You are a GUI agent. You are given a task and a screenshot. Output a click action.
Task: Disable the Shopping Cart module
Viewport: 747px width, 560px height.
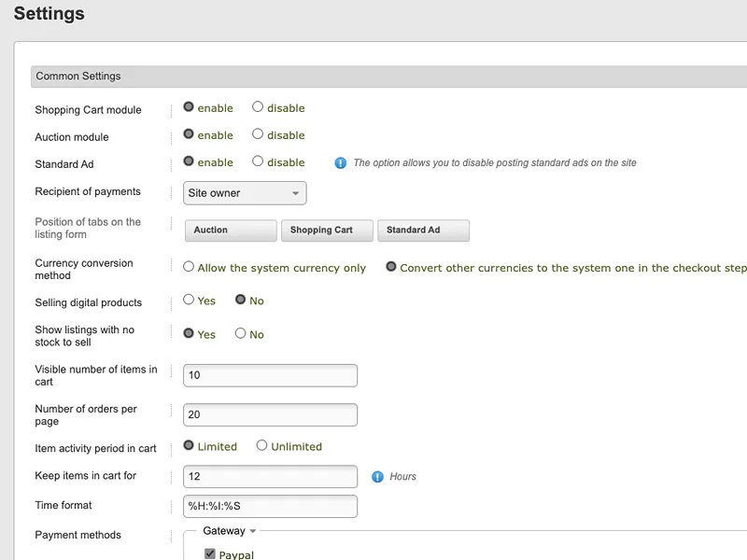click(x=258, y=106)
